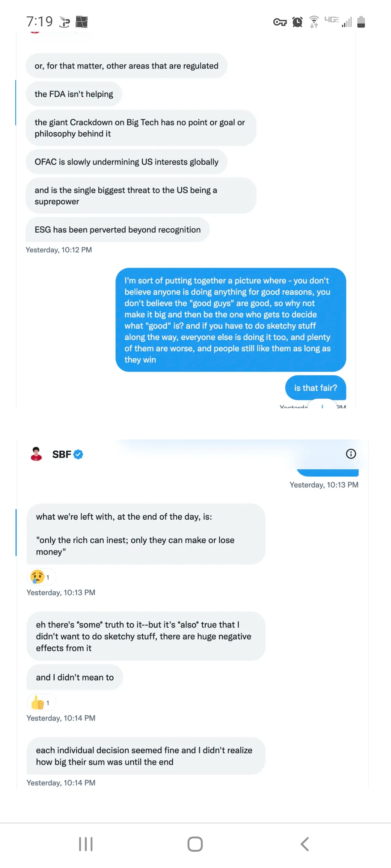Tap SBF name in chat header

point(62,454)
